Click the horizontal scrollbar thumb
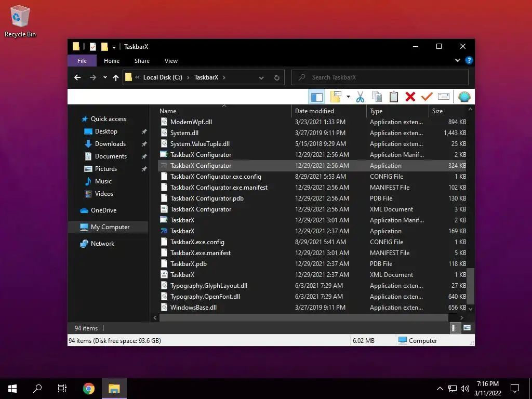 303,317
